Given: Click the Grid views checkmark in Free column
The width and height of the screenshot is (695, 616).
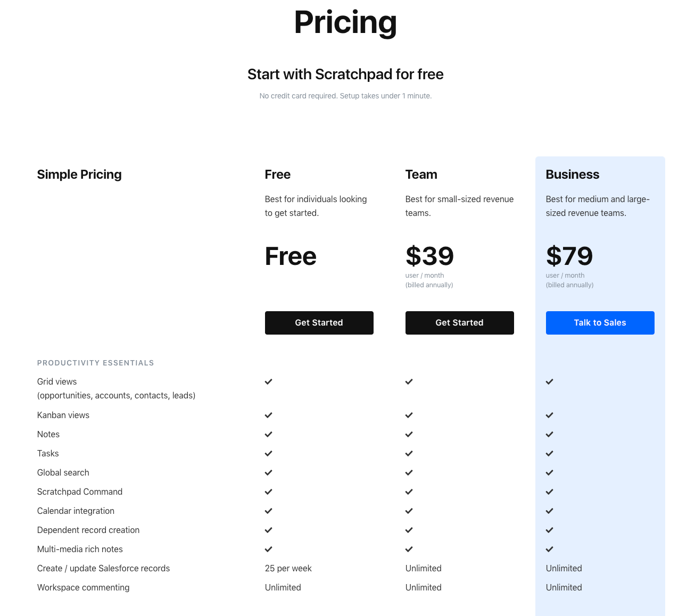Looking at the screenshot, I should 268,381.
